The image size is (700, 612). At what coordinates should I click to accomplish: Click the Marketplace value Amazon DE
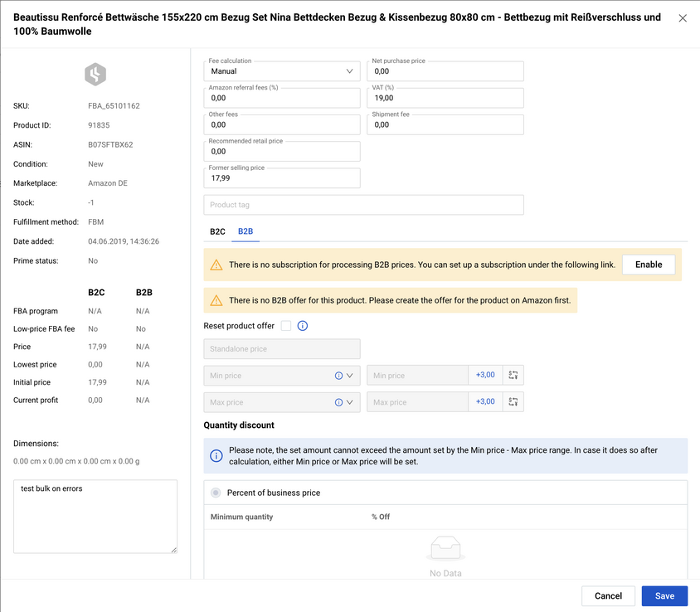pyautogui.click(x=108, y=183)
